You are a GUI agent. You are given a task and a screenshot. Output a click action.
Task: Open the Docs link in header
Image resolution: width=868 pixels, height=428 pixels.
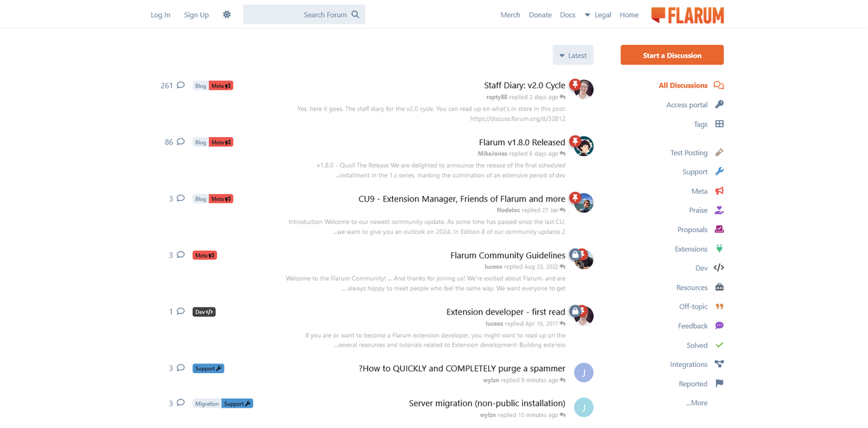coord(568,15)
